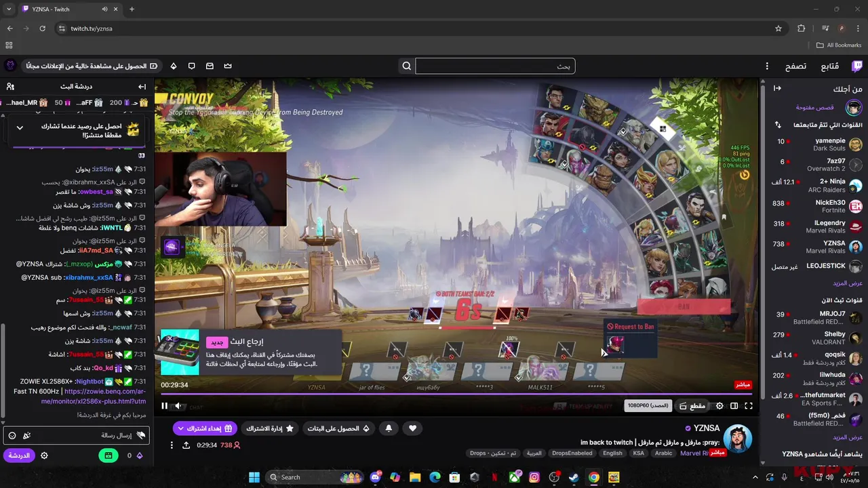Open Prime loot crown icon
Image resolution: width=868 pixels, height=488 pixels.
[x=228, y=66]
